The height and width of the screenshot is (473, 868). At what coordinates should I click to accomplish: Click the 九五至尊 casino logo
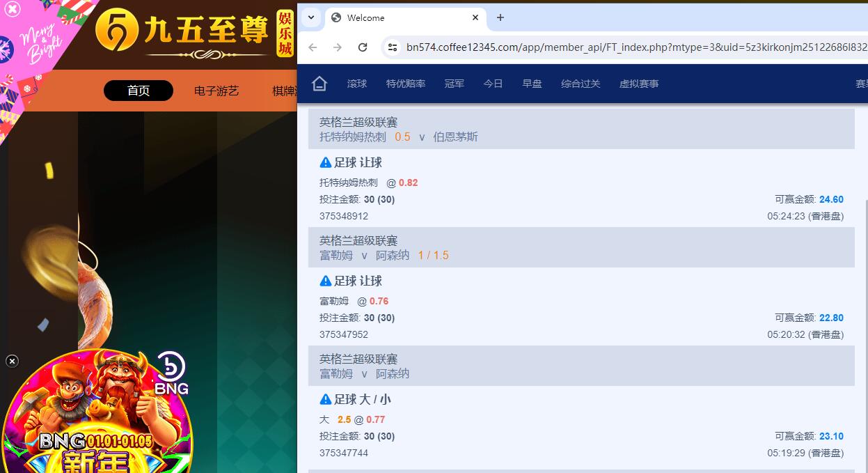(x=194, y=33)
